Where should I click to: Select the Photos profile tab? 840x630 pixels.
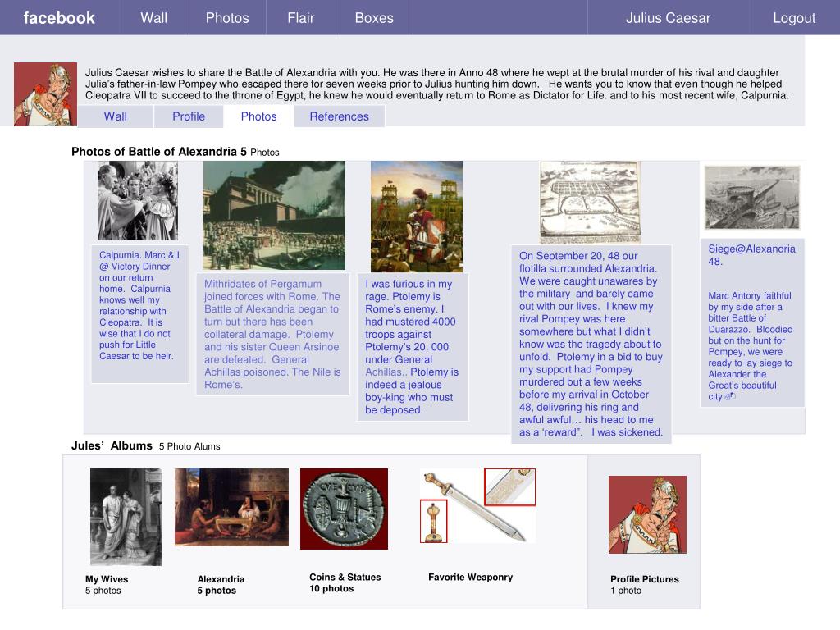point(258,116)
